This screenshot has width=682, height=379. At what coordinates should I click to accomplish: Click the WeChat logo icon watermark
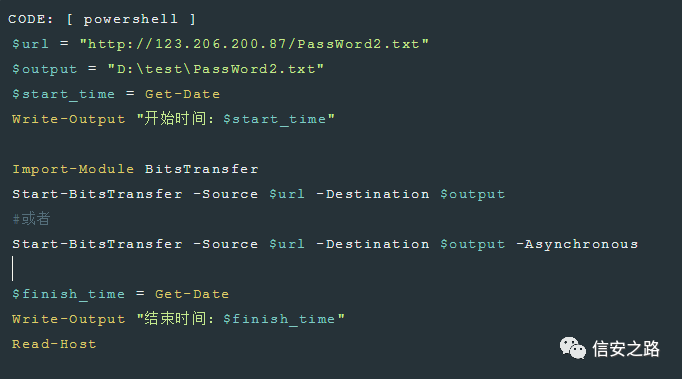click(x=572, y=349)
